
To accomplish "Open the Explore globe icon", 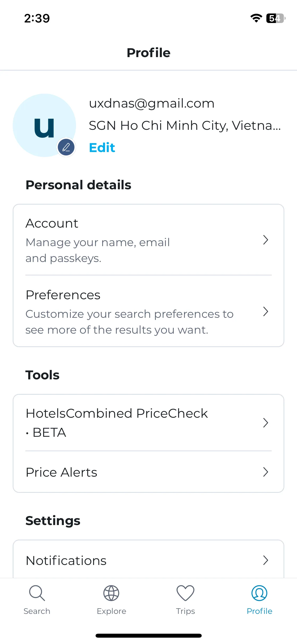I will click(x=111, y=593).
